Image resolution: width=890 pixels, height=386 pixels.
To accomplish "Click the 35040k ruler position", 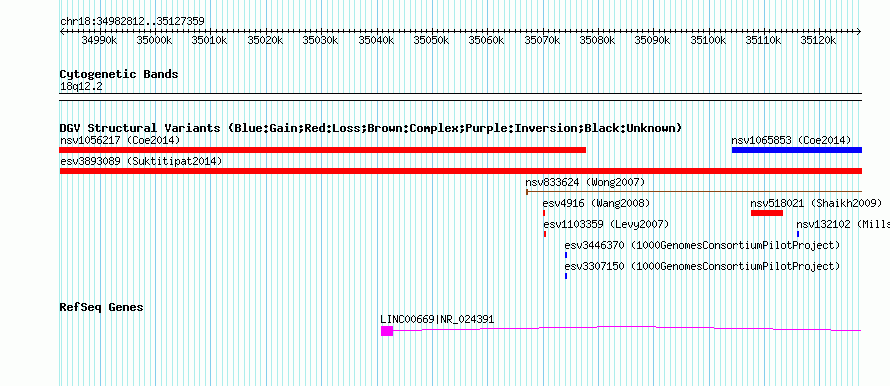I will pyautogui.click(x=376, y=41).
